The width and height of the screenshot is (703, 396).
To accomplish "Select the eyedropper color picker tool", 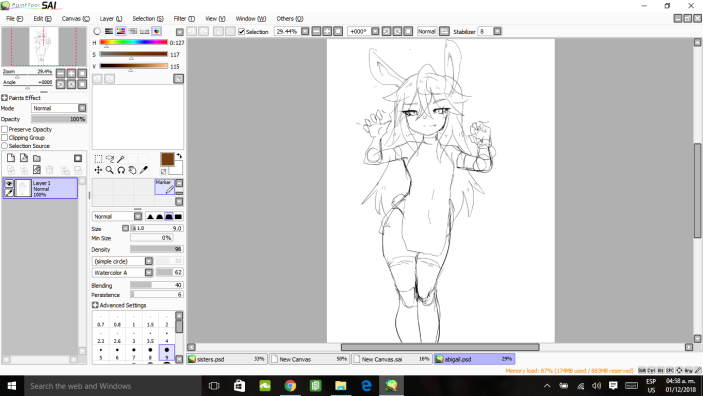I will [x=143, y=170].
